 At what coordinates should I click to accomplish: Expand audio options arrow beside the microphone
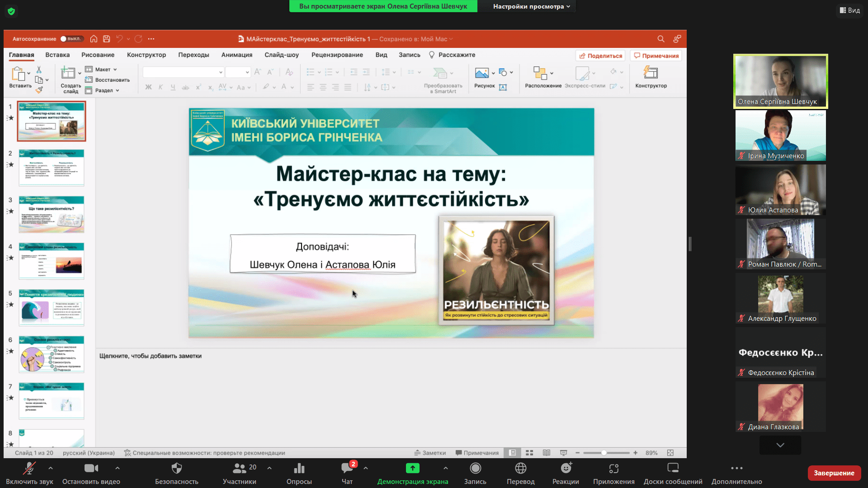(51, 468)
